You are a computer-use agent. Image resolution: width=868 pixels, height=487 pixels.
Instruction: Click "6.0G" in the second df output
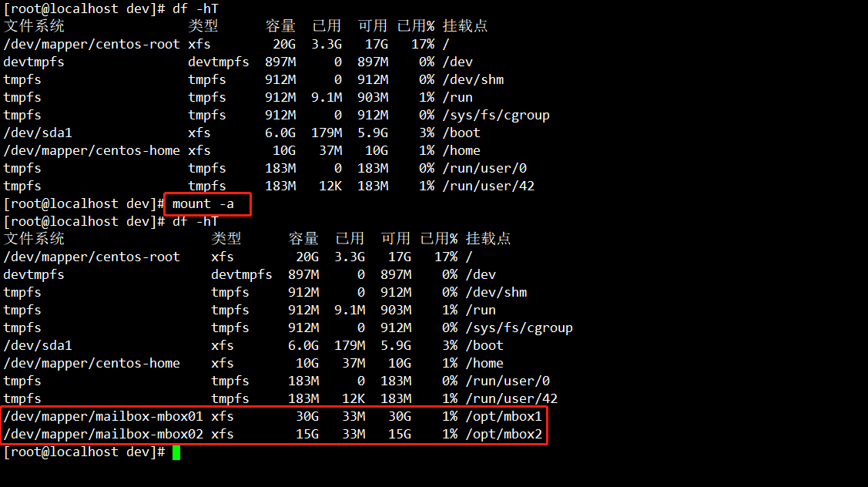tap(303, 346)
